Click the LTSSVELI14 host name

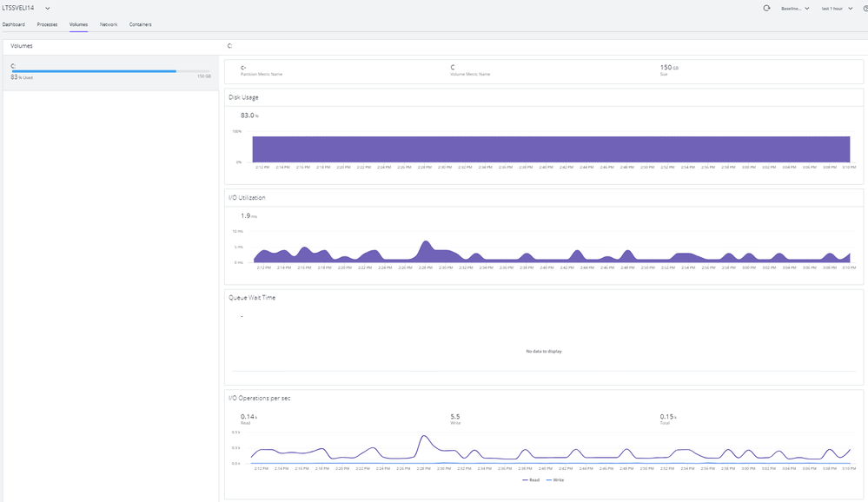tap(19, 8)
